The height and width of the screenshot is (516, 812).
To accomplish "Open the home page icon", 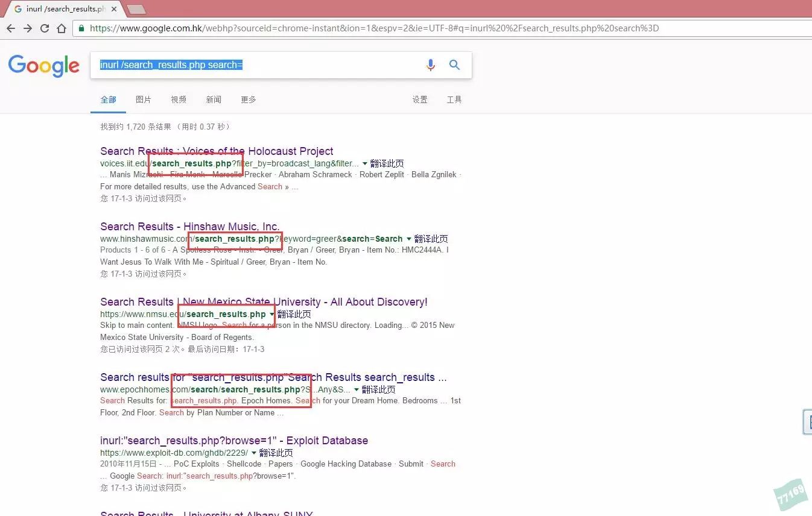I will pos(62,28).
